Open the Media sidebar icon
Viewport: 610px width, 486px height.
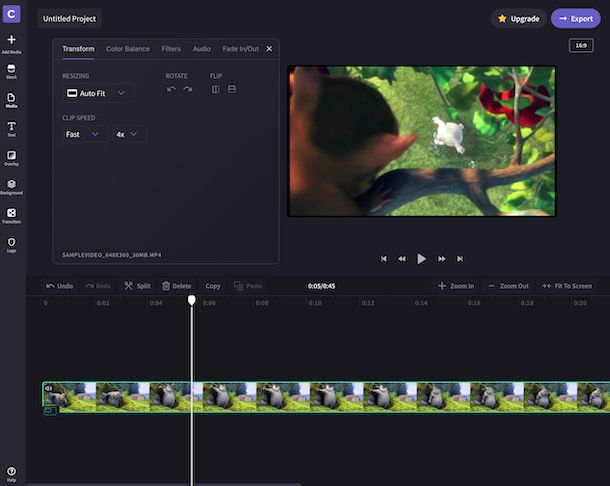pyautogui.click(x=11, y=100)
